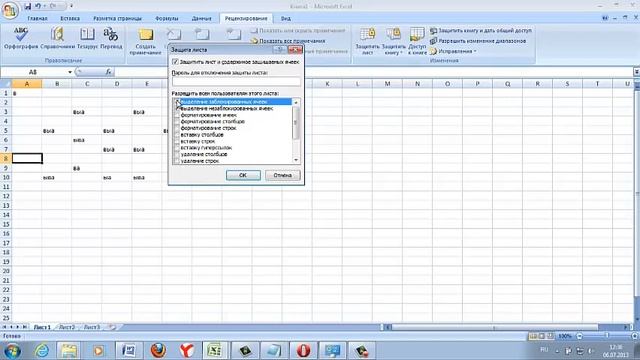The width and height of the screenshot is (640, 360).
Task: Click the Windows Start button
Action: point(12,350)
